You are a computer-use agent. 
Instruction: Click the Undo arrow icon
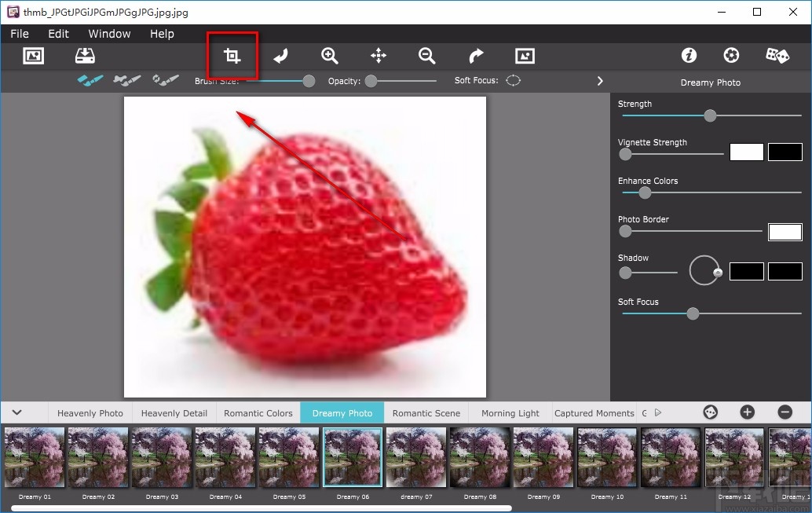280,56
